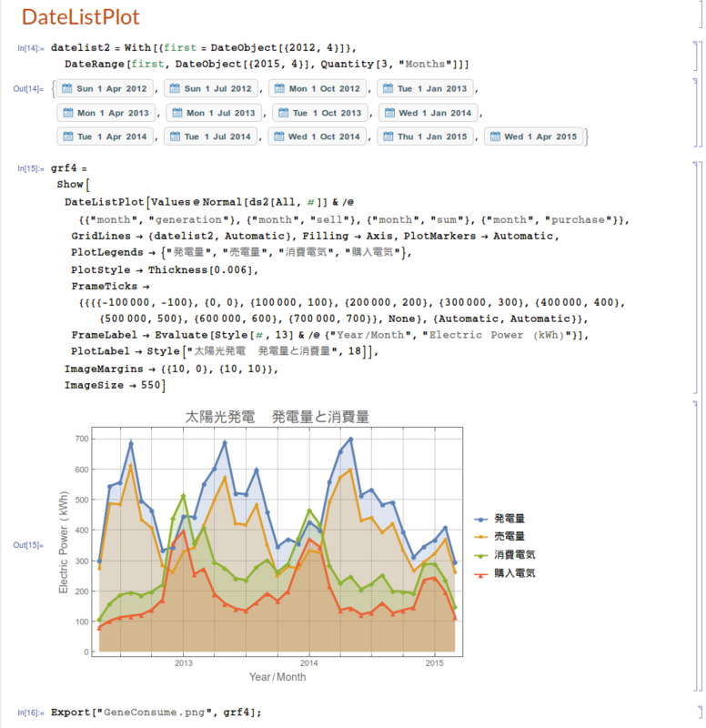The width and height of the screenshot is (706, 728).
Task: Click the Wed 1 Jan 2014 date object
Action: pyautogui.click(x=428, y=113)
